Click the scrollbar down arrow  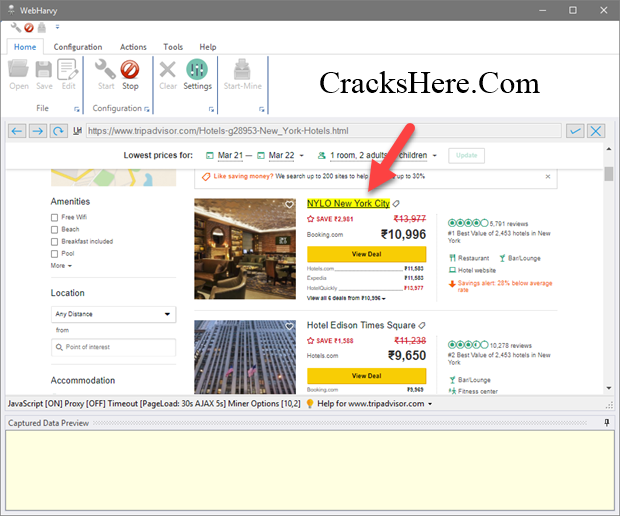tap(609, 388)
